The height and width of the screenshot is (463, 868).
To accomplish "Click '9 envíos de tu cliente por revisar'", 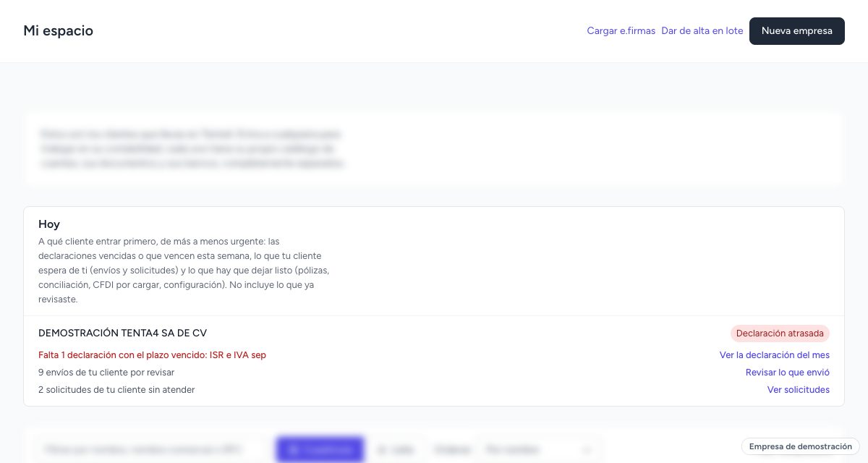I will pos(106,373).
